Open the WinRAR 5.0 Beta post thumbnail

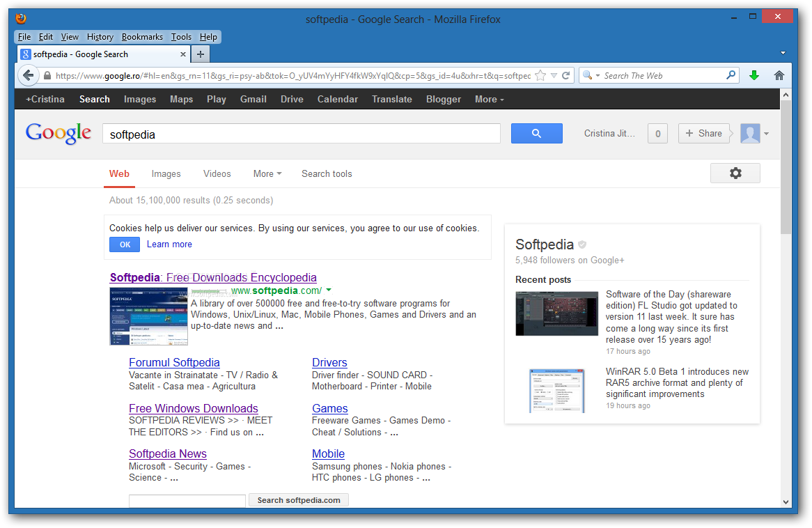(x=556, y=390)
